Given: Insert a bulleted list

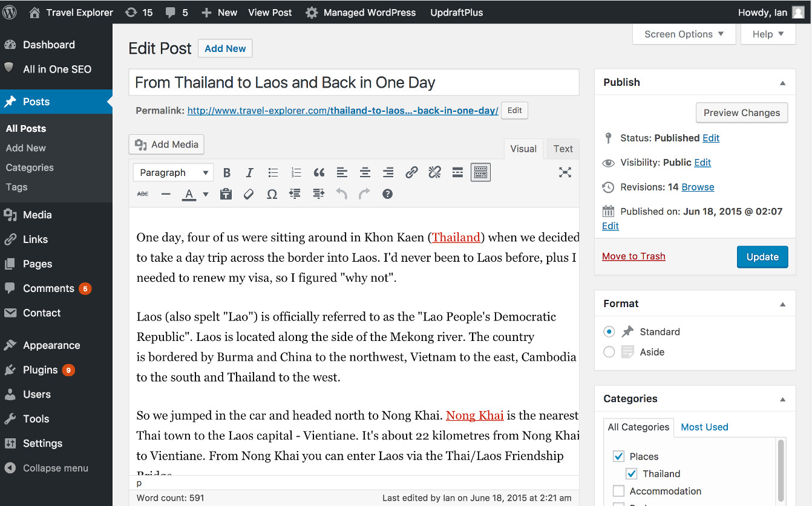Looking at the screenshot, I should point(273,173).
